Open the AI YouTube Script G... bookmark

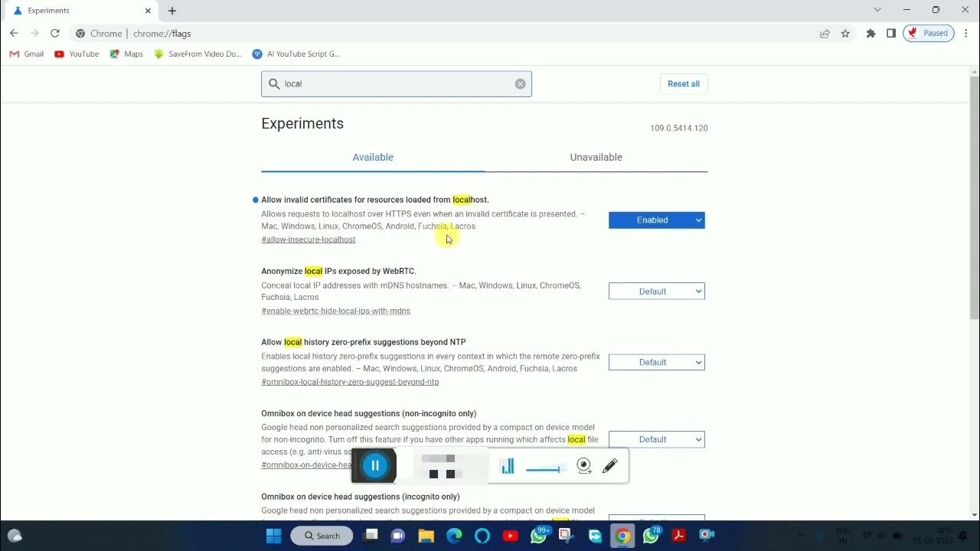pyautogui.click(x=296, y=54)
